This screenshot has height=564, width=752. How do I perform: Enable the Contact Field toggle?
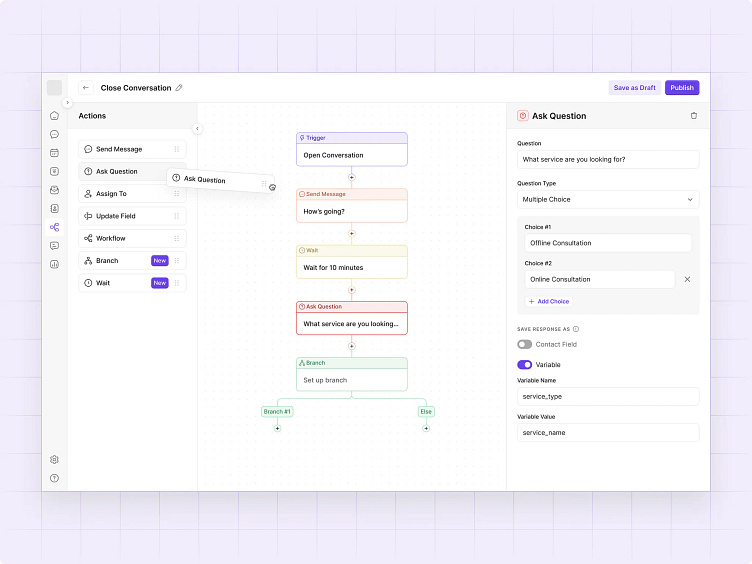click(525, 344)
